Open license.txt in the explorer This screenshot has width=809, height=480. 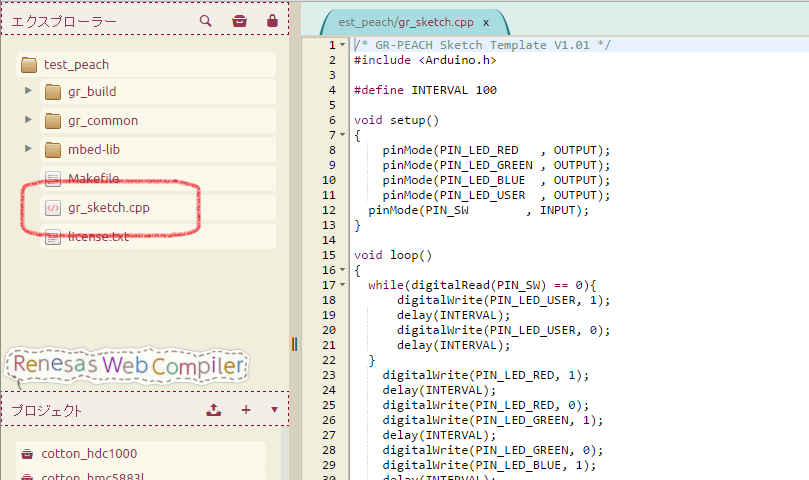pos(98,237)
